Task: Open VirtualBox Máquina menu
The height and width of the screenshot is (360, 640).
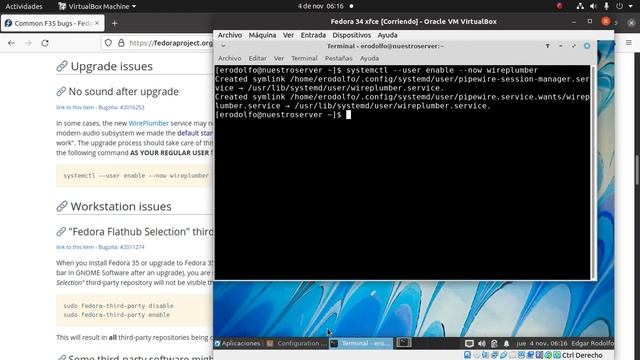Action: click(262, 35)
